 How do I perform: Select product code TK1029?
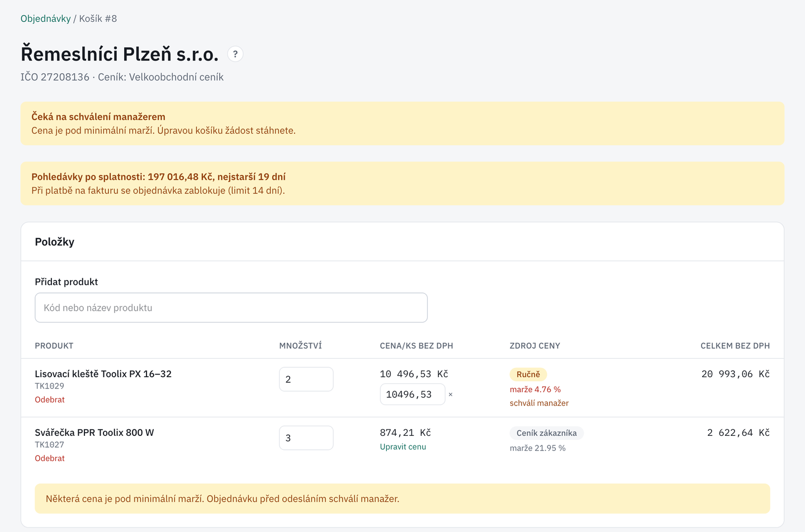(x=49, y=386)
